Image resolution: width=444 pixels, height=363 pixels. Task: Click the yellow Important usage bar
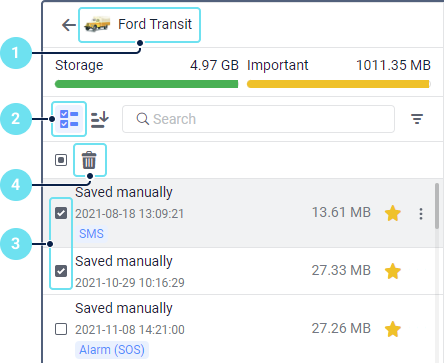339,84
